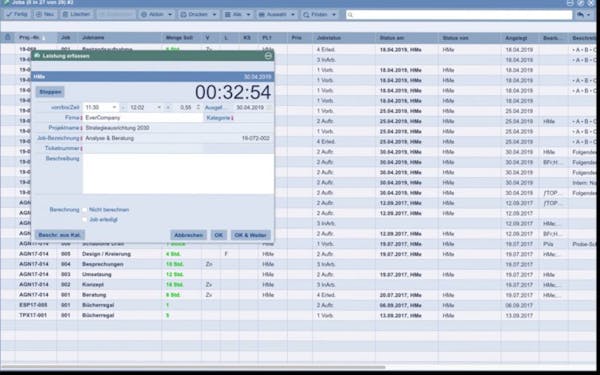Expand the 11:30 start time dropdown
The image size is (600, 375).
[x=114, y=108]
